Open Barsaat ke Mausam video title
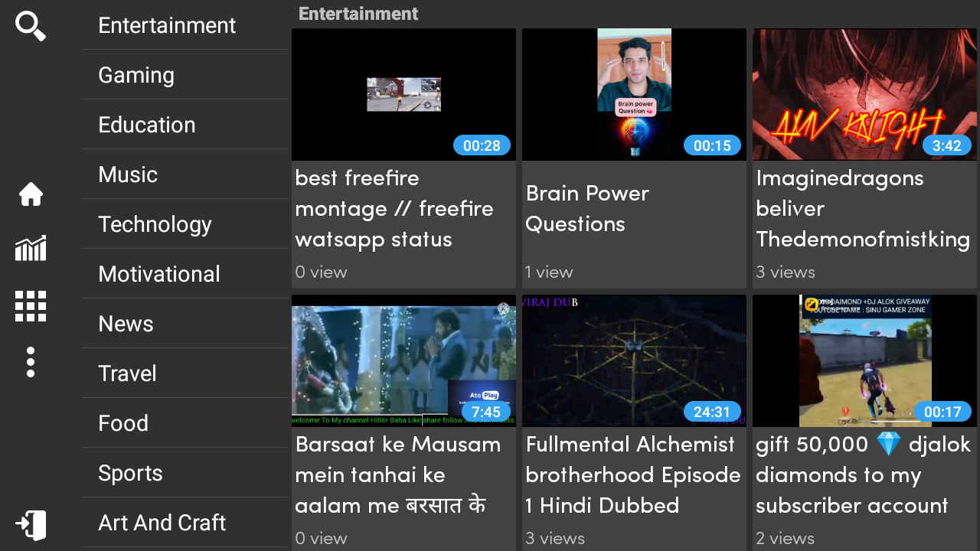Viewport: 980px width, 551px height. (x=398, y=474)
